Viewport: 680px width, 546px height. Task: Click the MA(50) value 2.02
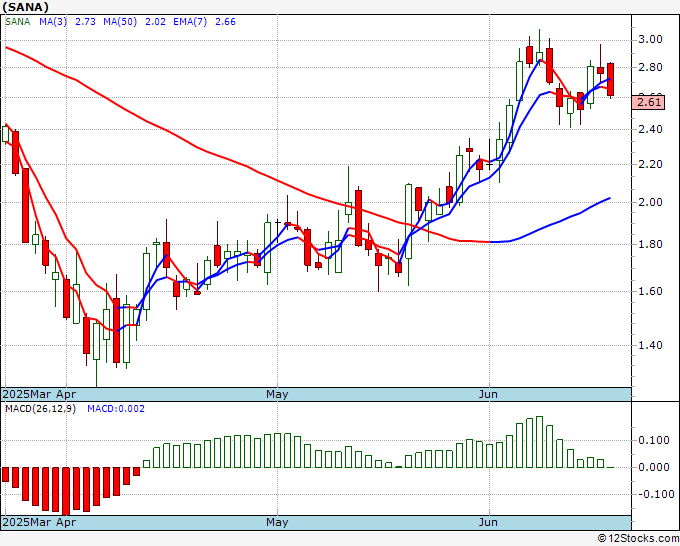point(155,22)
